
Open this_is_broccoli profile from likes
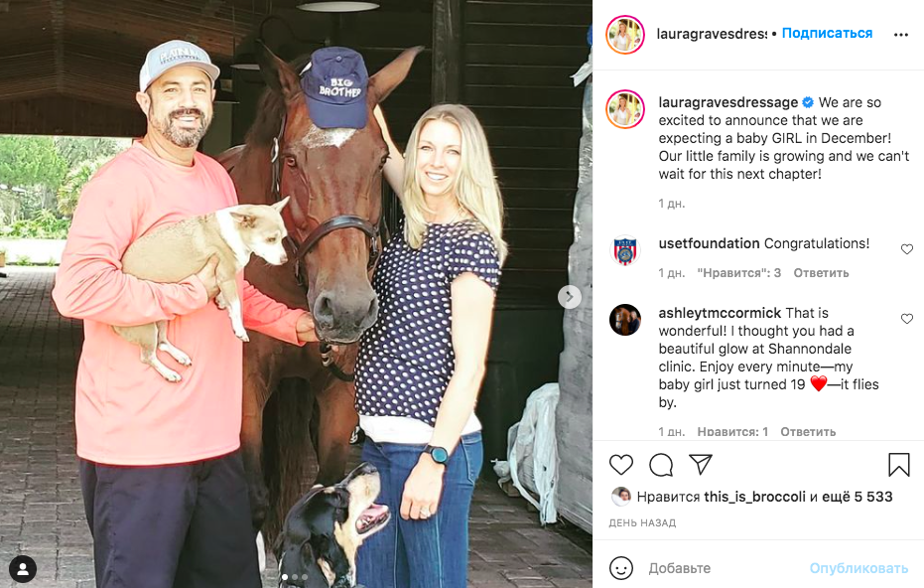754,497
